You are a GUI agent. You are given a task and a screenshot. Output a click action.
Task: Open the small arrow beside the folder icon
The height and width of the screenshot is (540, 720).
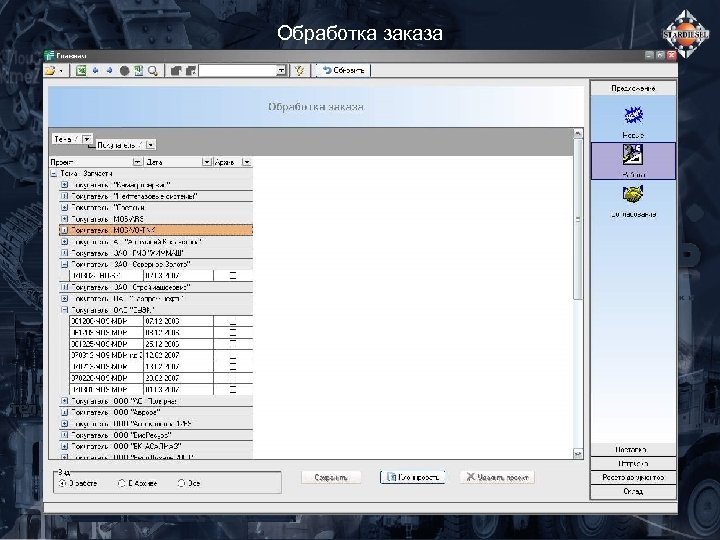point(61,71)
